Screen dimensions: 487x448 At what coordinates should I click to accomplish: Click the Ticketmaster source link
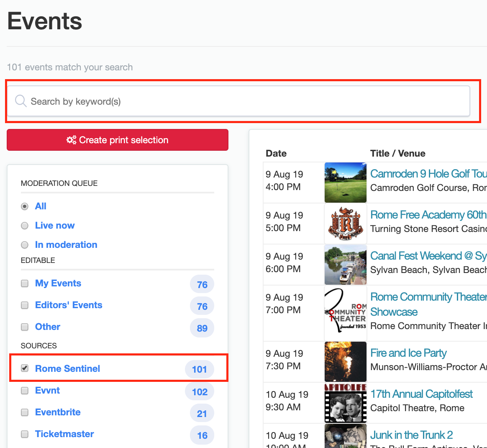[x=64, y=434]
